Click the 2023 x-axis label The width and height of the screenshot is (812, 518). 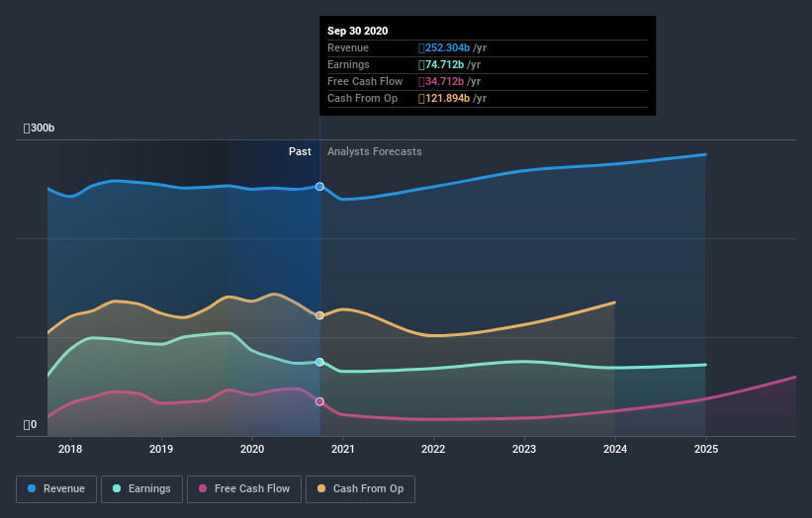pyautogui.click(x=524, y=449)
